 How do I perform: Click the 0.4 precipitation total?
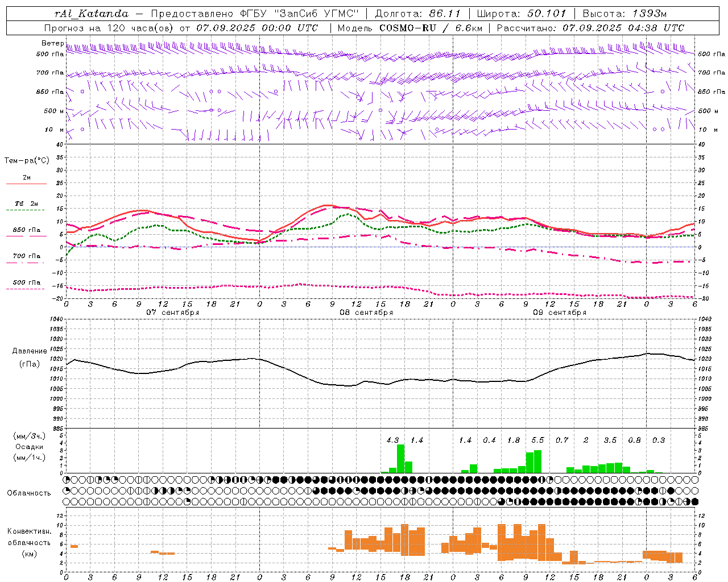pyautogui.click(x=489, y=440)
